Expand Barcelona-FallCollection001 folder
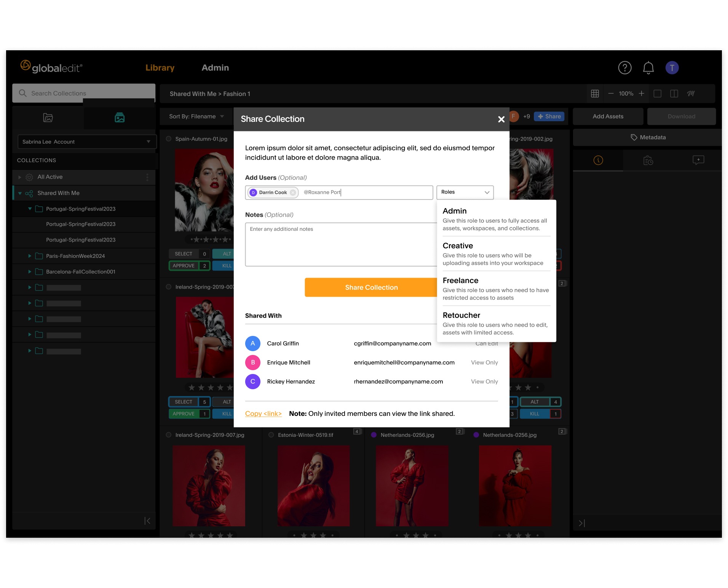 coord(30,272)
